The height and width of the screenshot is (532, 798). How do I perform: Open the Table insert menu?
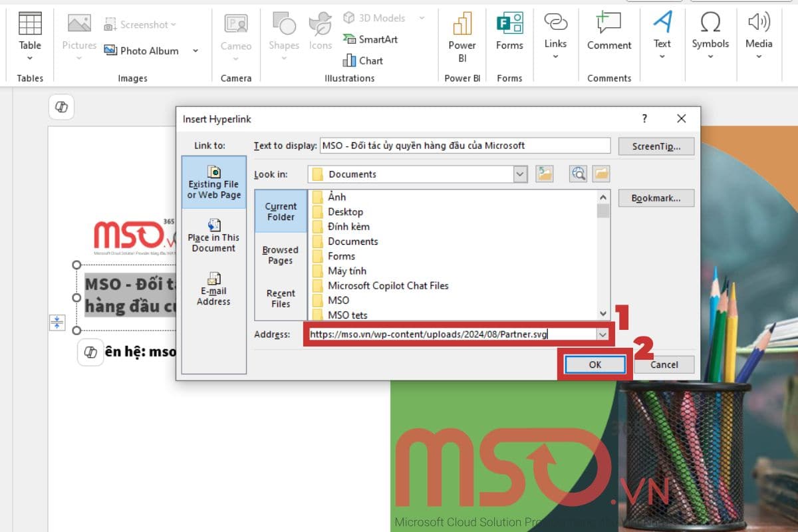[30, 37]
